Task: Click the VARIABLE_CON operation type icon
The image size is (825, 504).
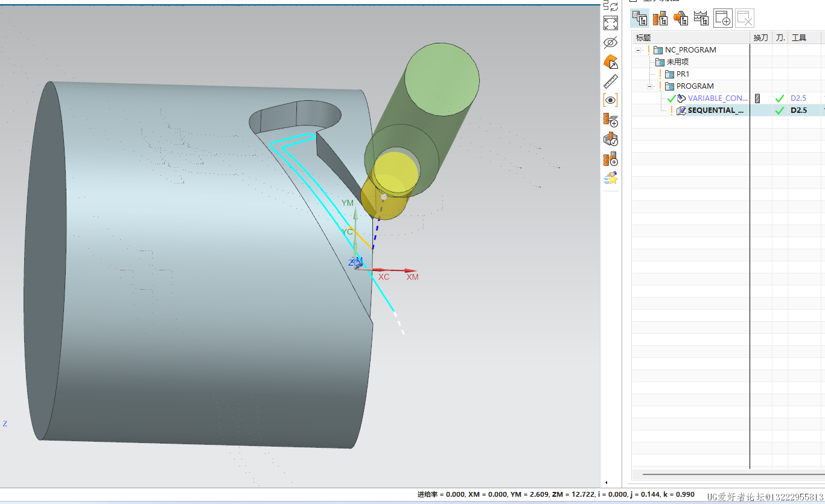Action: pos(681,98)
